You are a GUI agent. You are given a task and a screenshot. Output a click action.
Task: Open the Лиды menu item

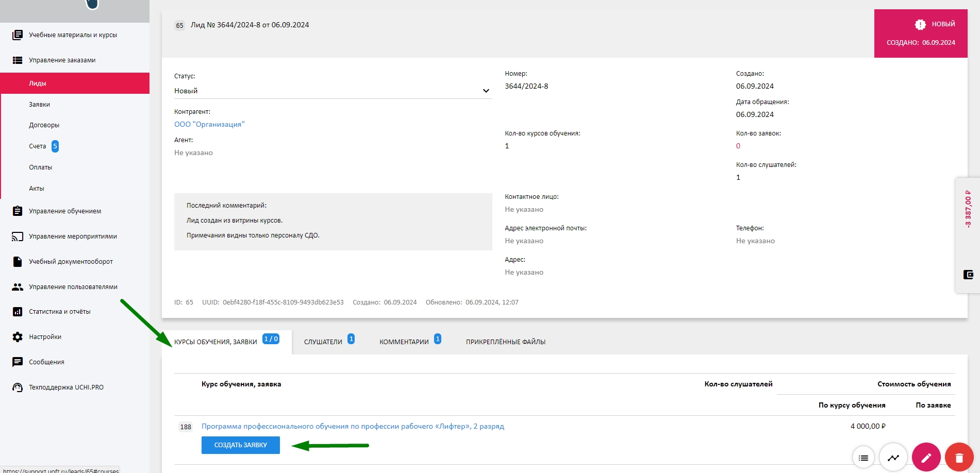75,83
